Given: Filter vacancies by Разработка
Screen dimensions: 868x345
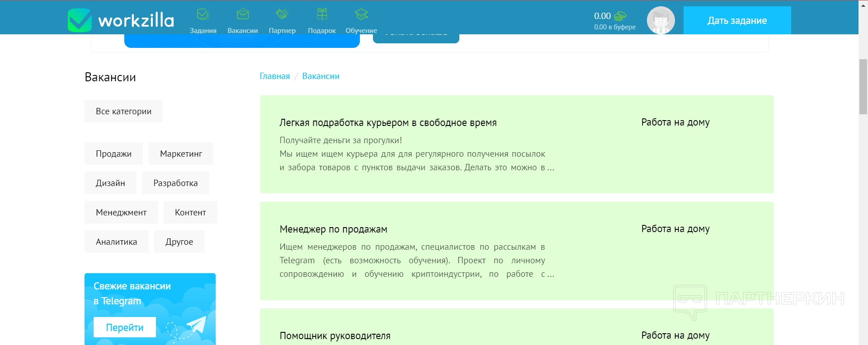Looking at the screenshot, I should pyautogui.click(x=175, y=183).
